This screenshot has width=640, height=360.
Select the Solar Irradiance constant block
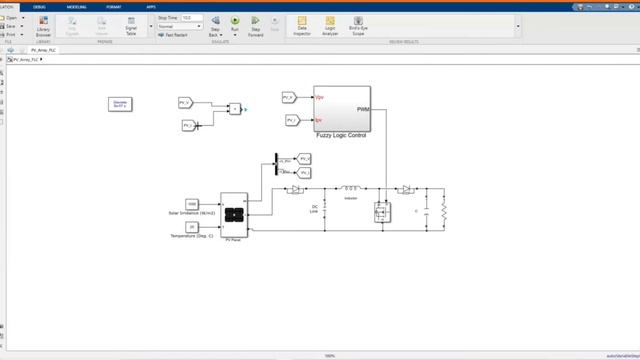point(192,204)
